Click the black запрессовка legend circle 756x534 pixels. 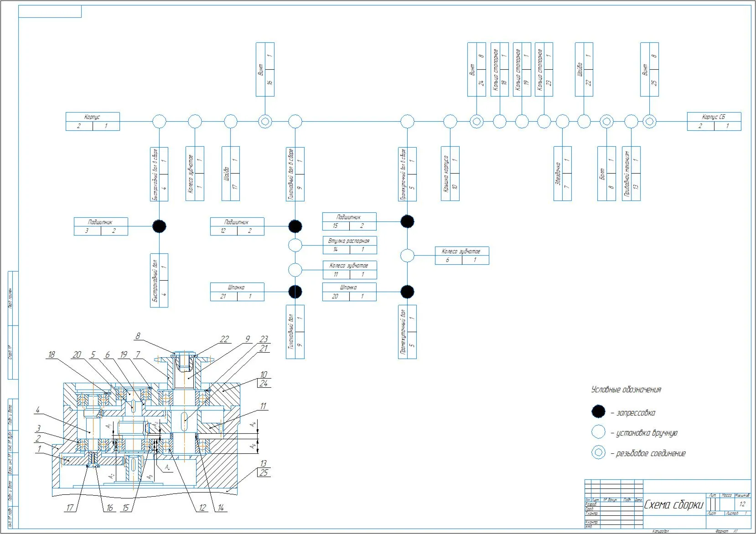(598, 412)
